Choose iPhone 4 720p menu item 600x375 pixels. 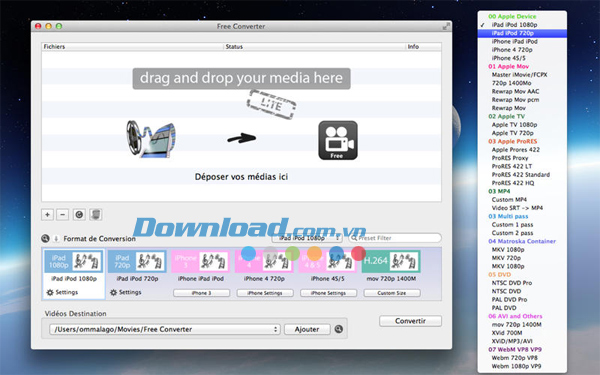coord(522,50)
